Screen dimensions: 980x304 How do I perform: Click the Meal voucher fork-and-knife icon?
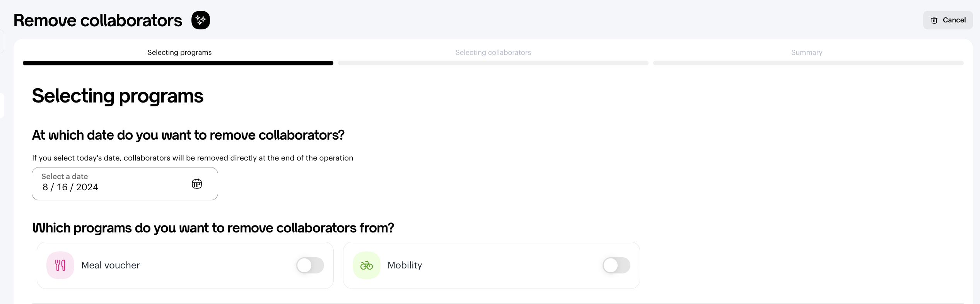[60, 265]
